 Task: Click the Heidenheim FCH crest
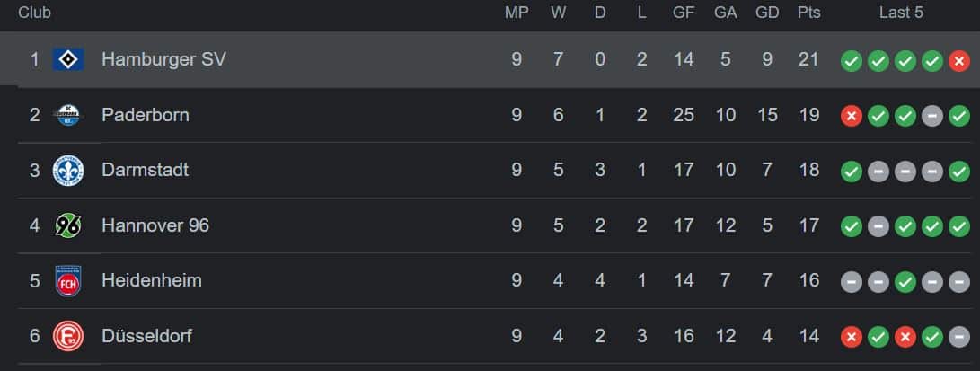(68, 280)
